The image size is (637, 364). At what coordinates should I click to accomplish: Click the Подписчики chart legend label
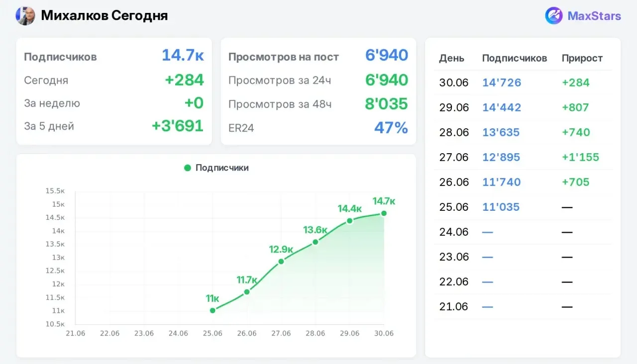(222, 168)
